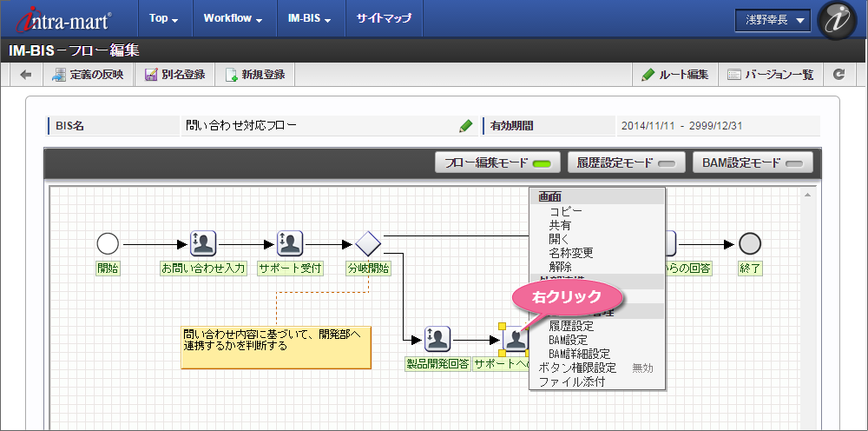
Task: Expand the 浅野幸長 user dropdown
Action: (x=773, y=20)
